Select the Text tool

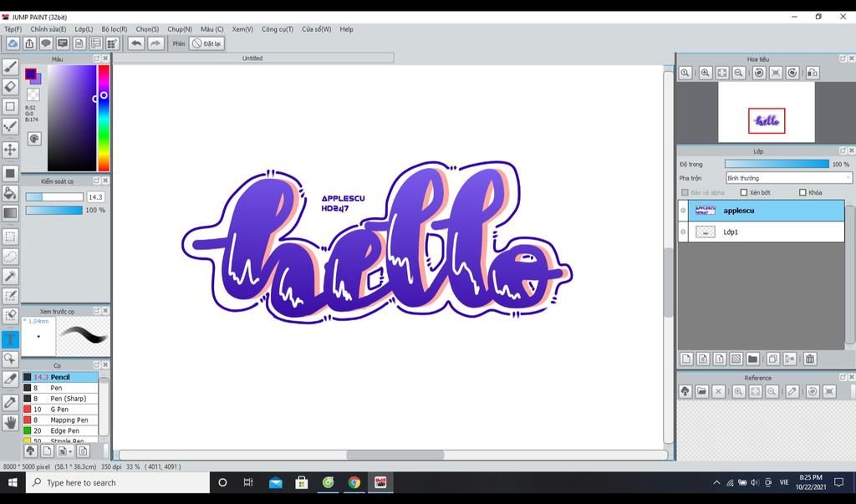(x=10, y=339)
